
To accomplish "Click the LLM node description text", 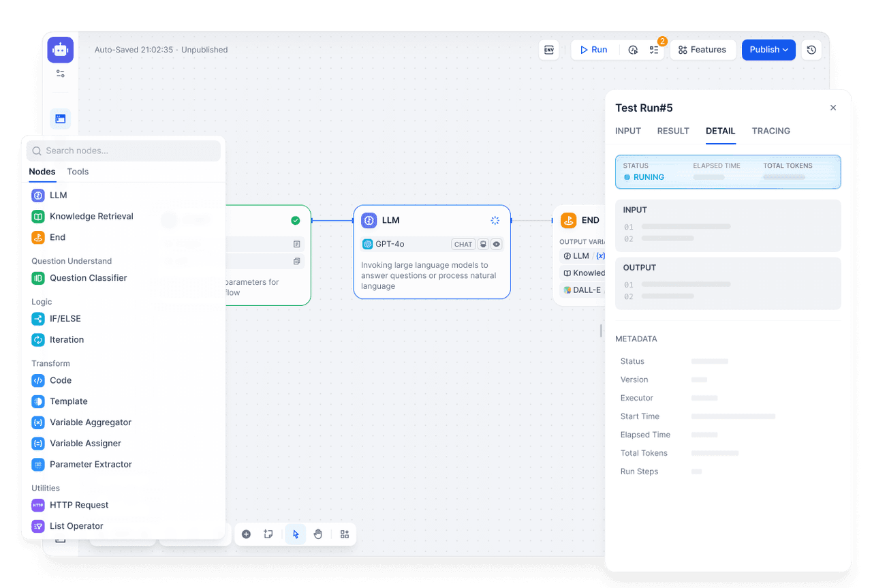I will (429, 275).
